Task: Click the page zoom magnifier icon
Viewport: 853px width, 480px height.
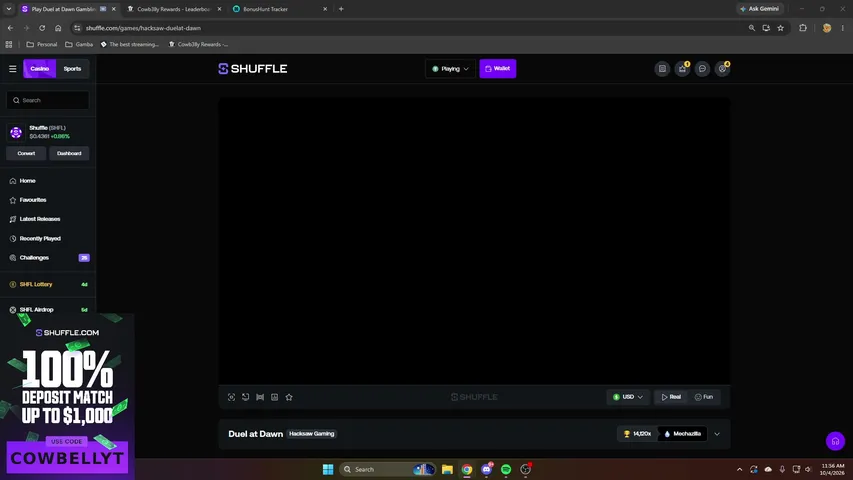Action: click(752, 28)
